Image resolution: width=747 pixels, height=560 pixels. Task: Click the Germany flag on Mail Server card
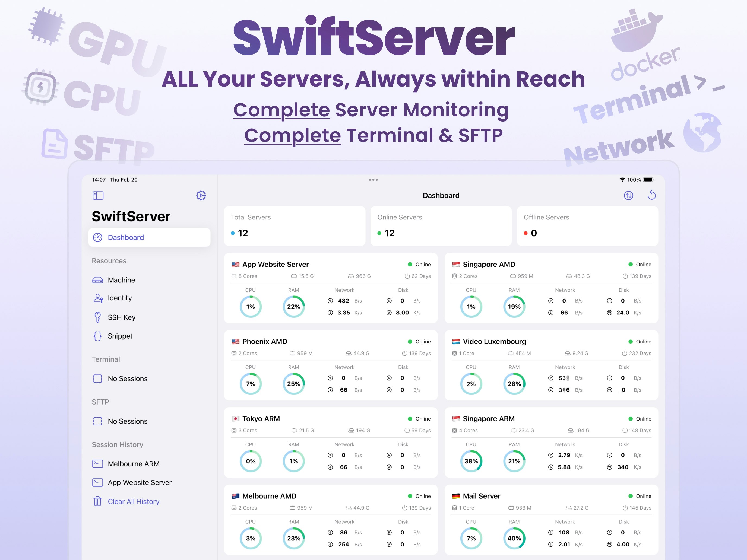pyautogui.click(x=456, y=496)
